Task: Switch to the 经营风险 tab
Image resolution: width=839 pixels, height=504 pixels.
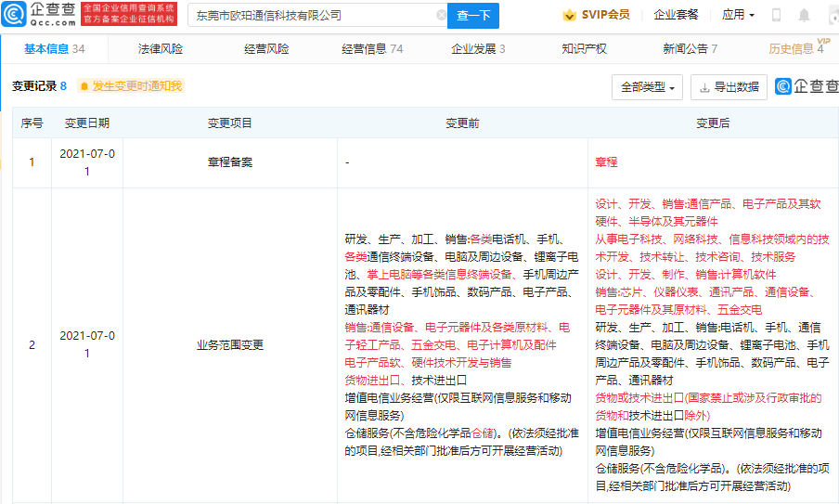Action: (x=266, y=48)
